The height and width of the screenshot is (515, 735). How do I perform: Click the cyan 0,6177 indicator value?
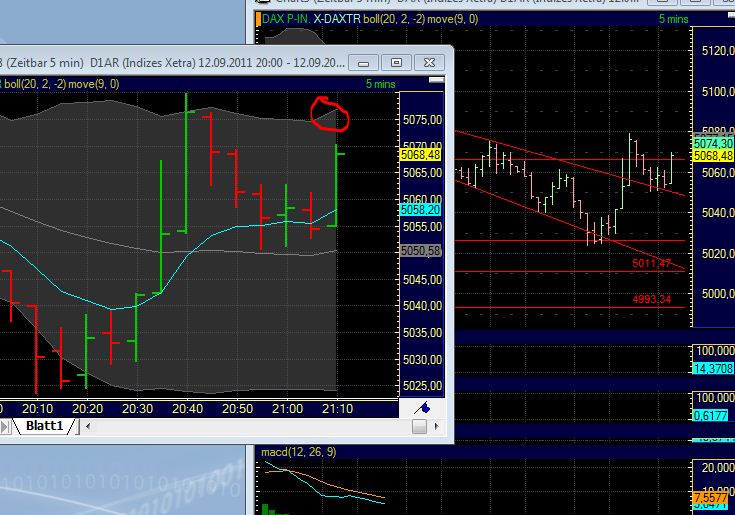[711, 415]
